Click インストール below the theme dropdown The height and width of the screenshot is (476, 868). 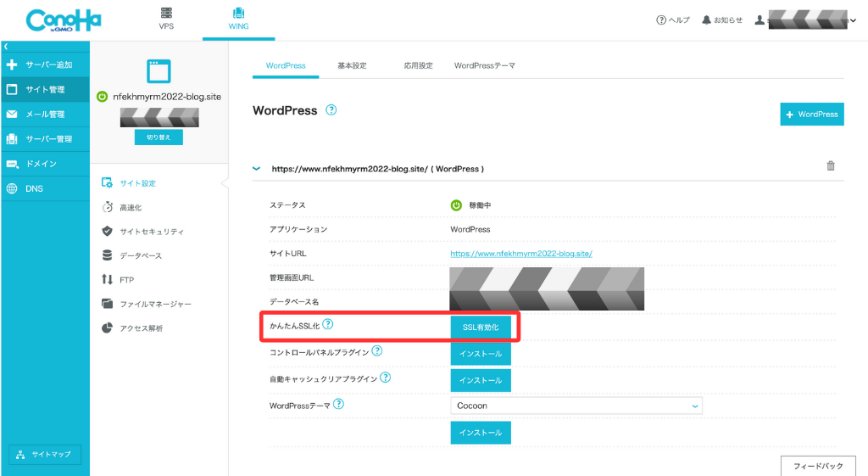(481, 433)
